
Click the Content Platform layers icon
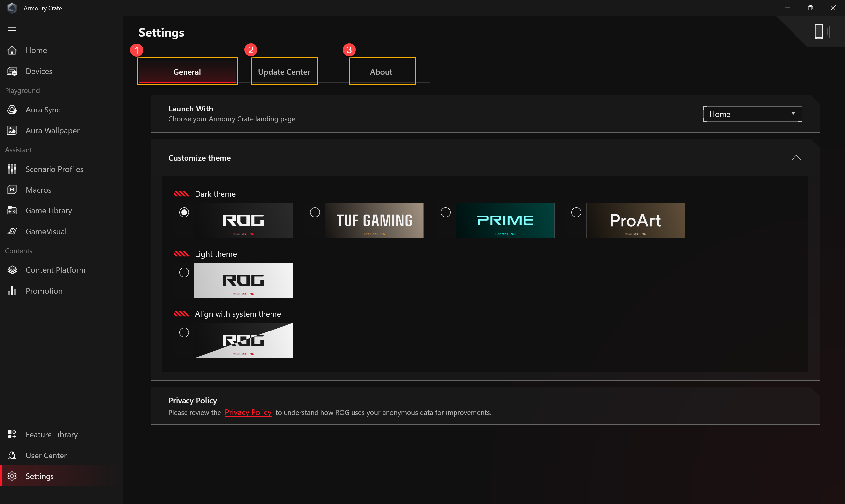[x=12, y=270]
